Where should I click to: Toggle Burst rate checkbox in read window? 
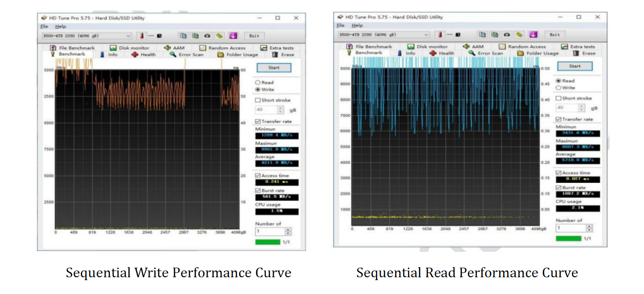(x=558, y=188)
